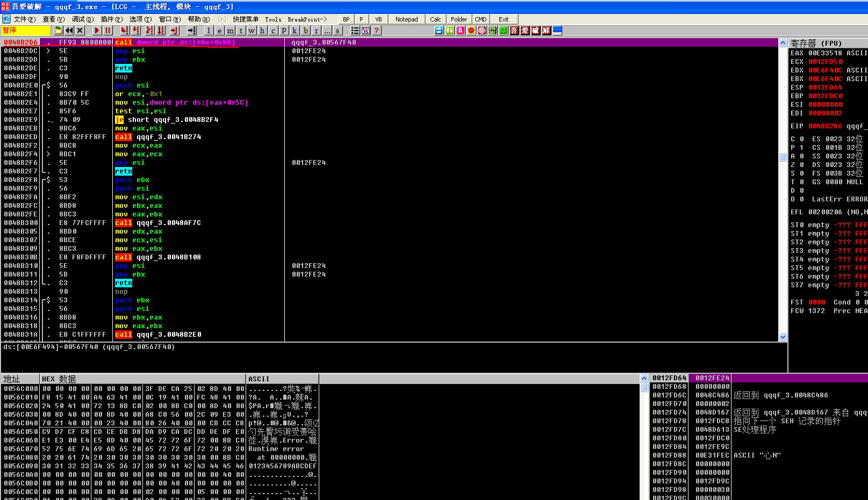868x500 pixels.
Task: Show Memory map with 'm' button
Action: [230, 31]
